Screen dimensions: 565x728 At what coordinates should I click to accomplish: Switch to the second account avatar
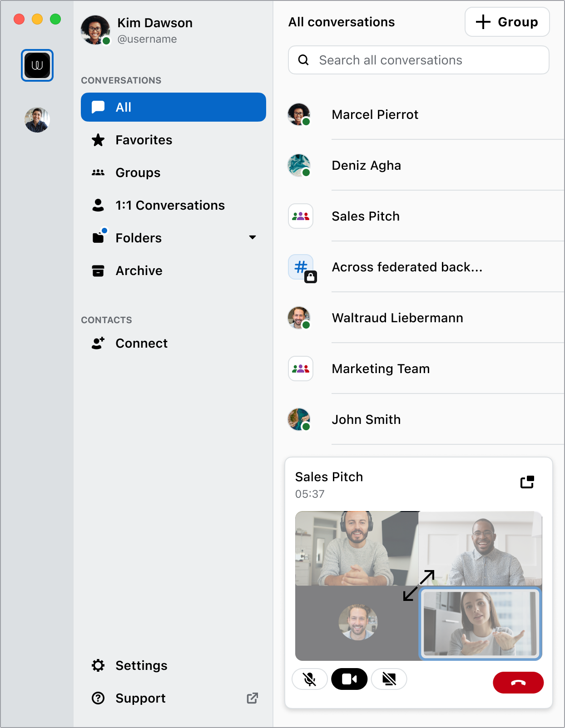(x=37, y=120)
